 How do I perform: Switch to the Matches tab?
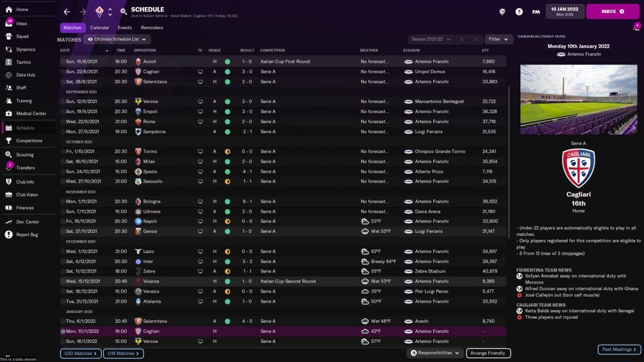[x=72, y=28]
